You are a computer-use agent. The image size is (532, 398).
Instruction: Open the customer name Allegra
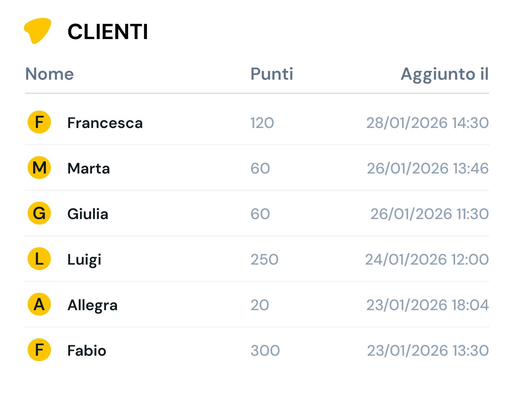pyautogui.click(x=92, y=305)
